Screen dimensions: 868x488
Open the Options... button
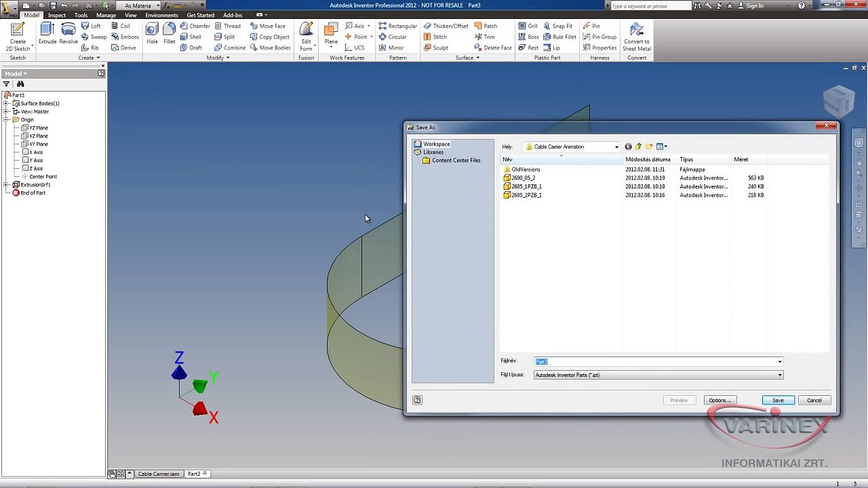click(x=719, y=400)
